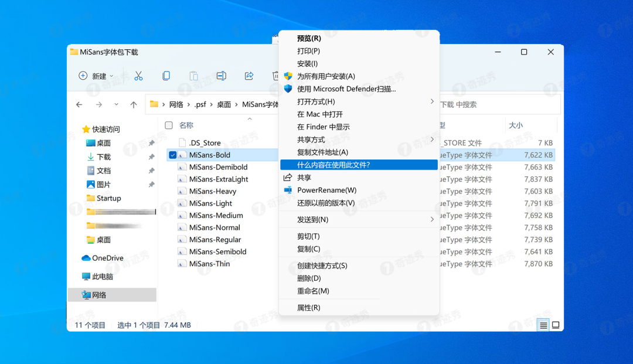Screen dimensions: 633x364
Task: Expand chevron after .psf in address bar
Action: click(x=212, y=104)
